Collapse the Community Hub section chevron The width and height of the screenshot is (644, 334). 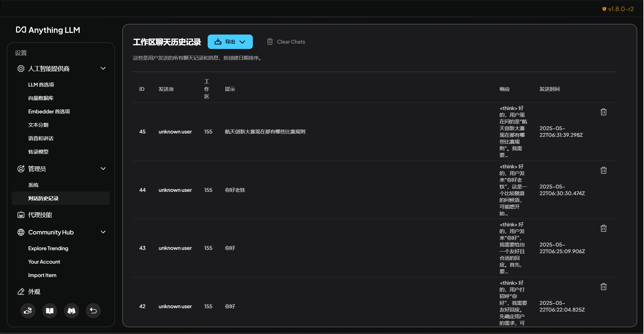click(x=103, y=232)
